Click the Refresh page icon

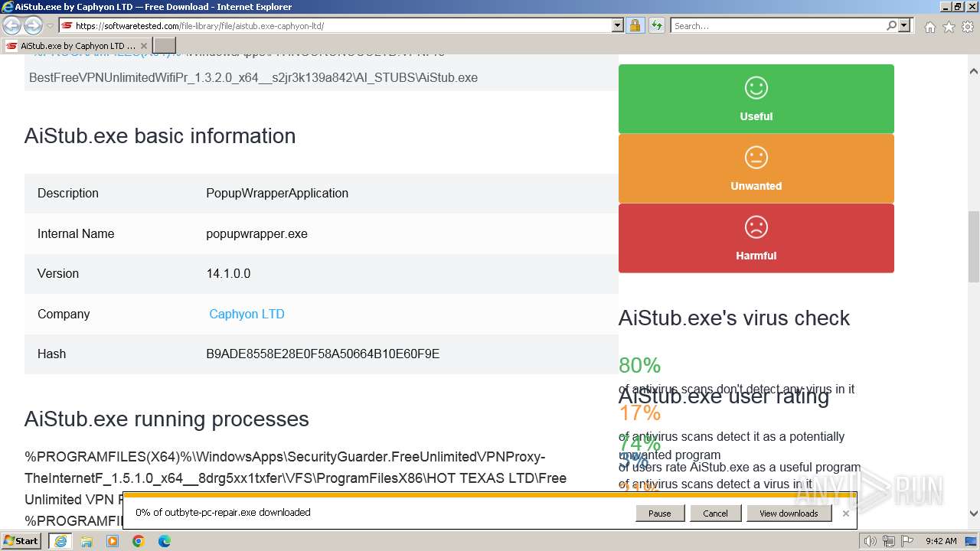[x=656, y=25]
